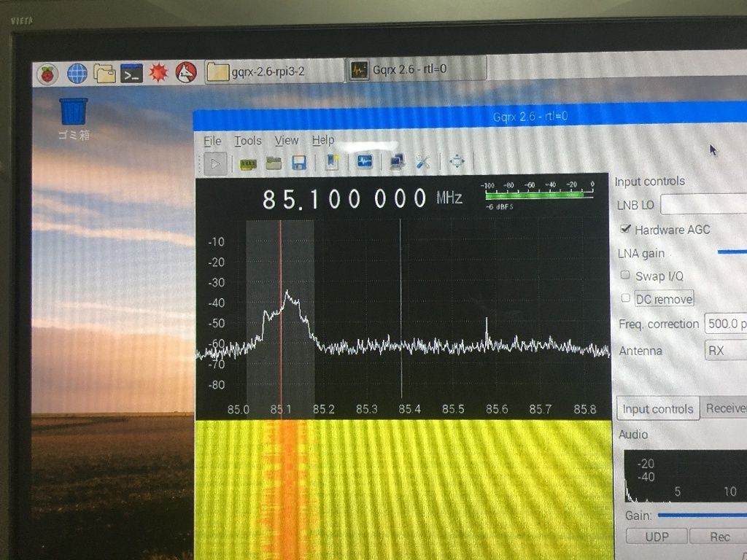Click the full screen arrows icon

click(457, 161)
